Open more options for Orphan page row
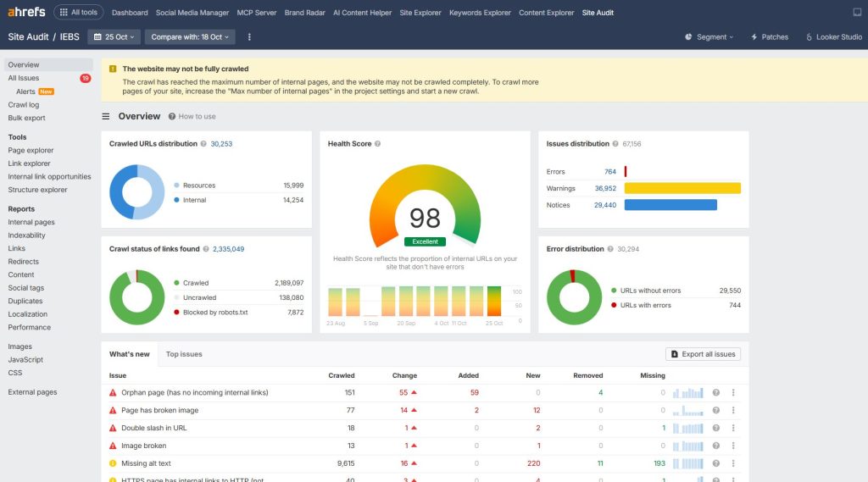The width and height of the screenshot is (868, 482). pyautogui.click(x=733, y=393)
